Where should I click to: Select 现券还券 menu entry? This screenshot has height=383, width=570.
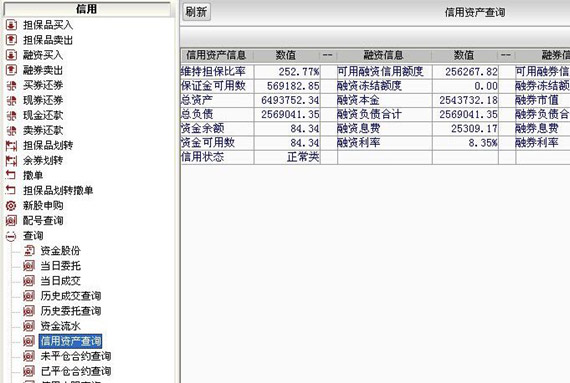(x=43, y=100)
